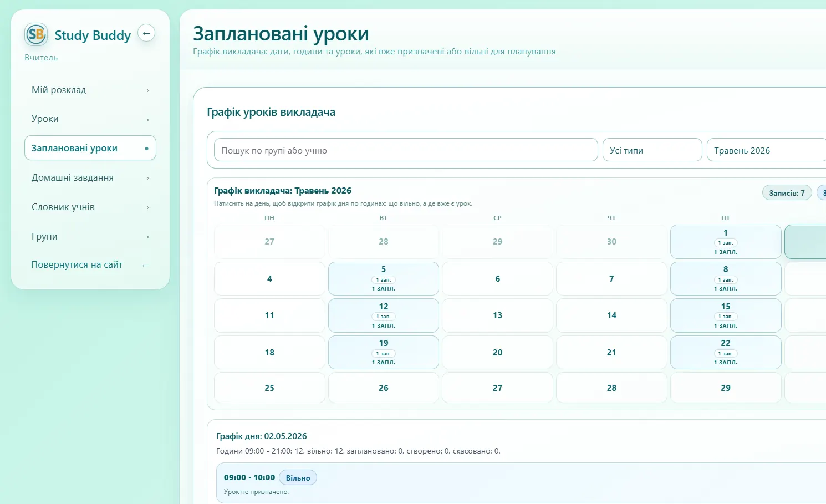Open the Травень 2026 month dropdown
This screenshot has height=504, width=826.
[766, 150]
